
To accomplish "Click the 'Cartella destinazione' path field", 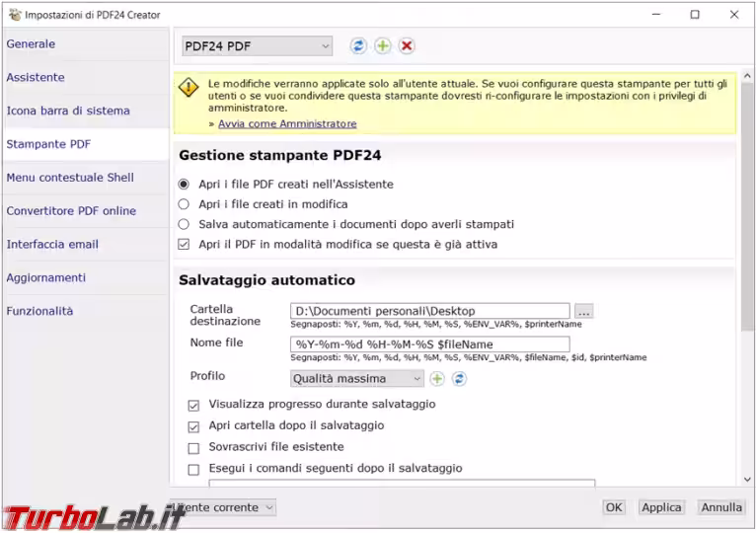I will (x=430, y=311).
